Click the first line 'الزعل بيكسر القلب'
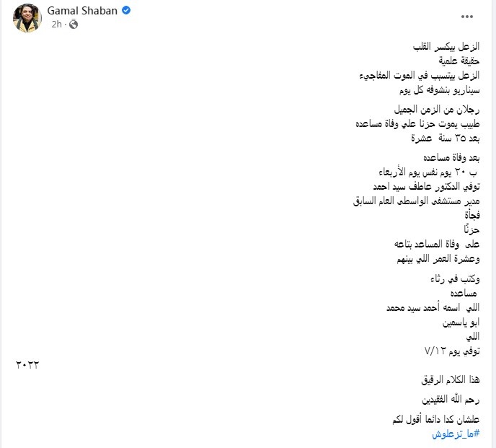The image size is (496, 448). [x=450, y=46]
